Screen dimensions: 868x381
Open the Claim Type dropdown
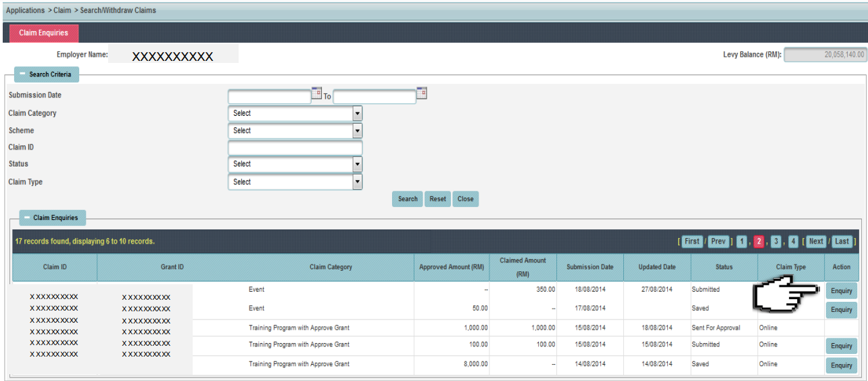point(295,182)
